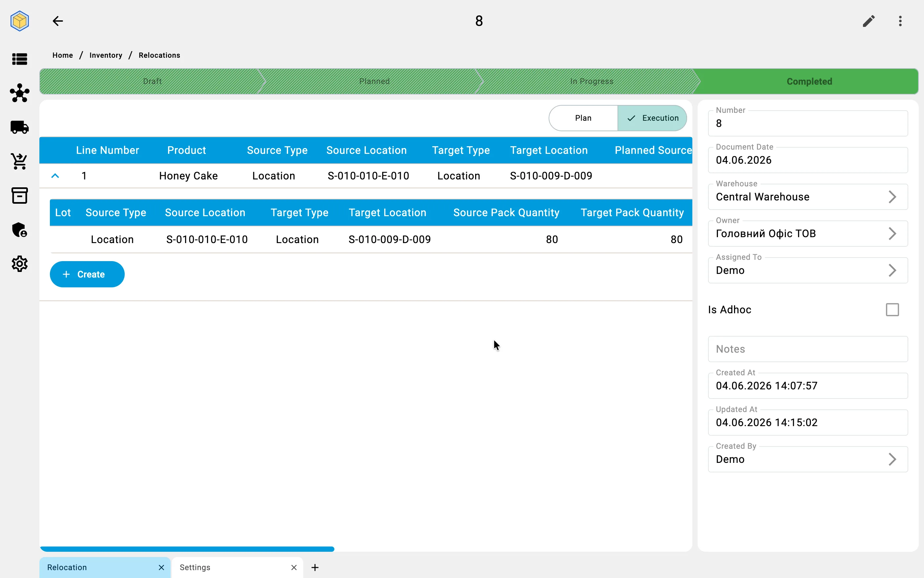This screenshot has width=924, height=578.
Task: Click the Notes input field
Action: pos(808,349)
